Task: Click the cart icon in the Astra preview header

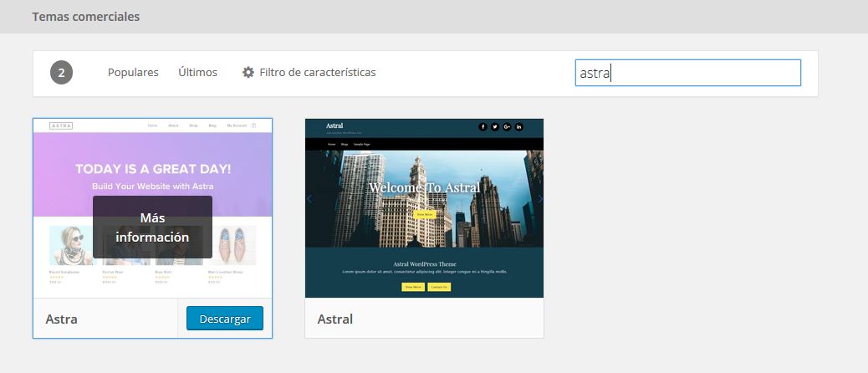Action: (x=253, y=125)
